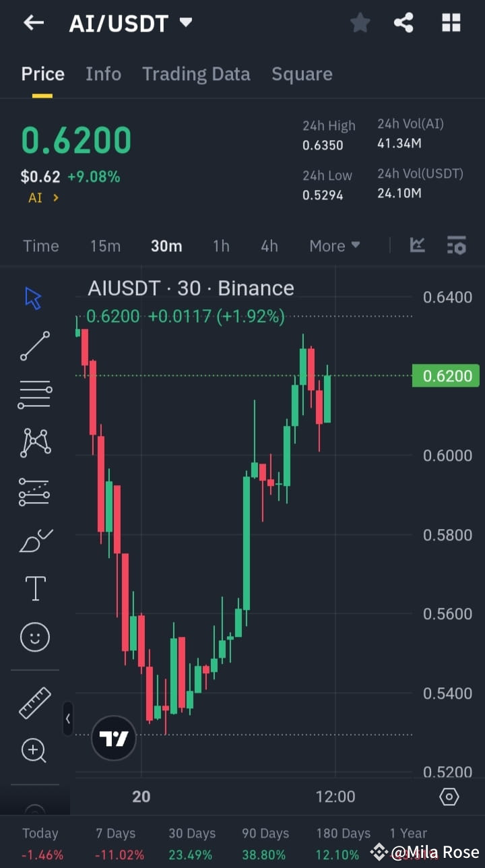Screen dimensions: 485x868
Task: Open chart axis settings hexagon icon
Action: click(x=449, y=797)
